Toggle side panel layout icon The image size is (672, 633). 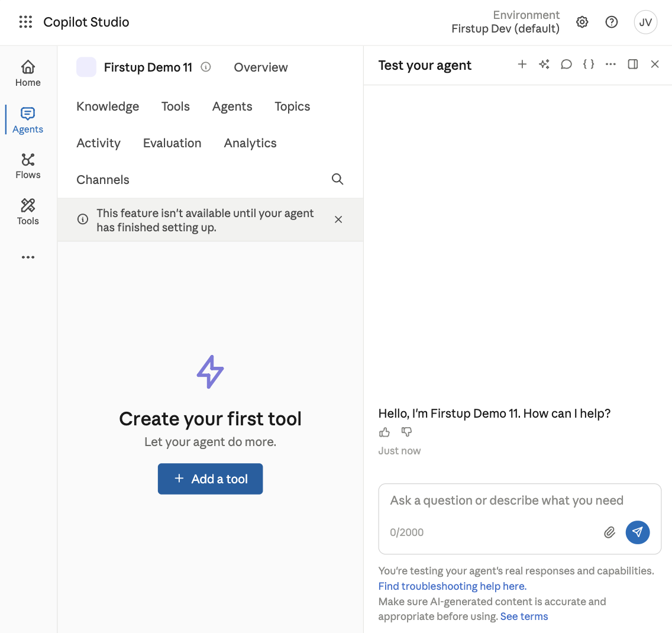pos(632,64)
